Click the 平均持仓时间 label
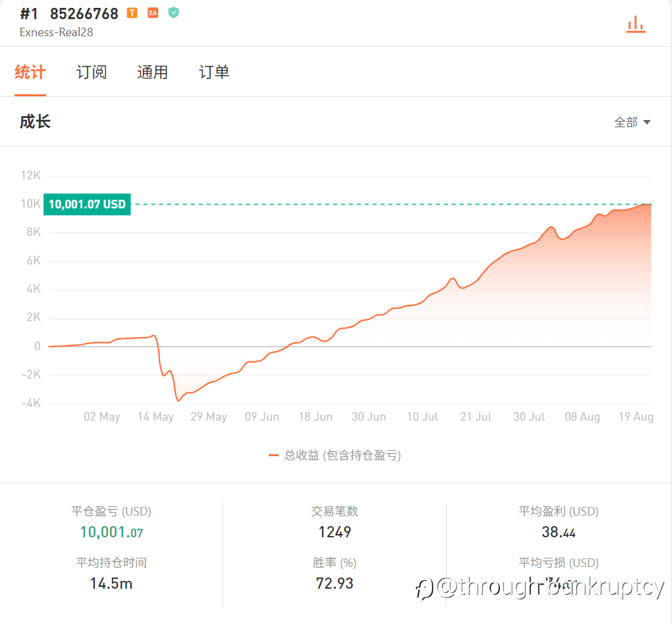The height and width of the screenshot is (623, 672). [x=111, y=563]
